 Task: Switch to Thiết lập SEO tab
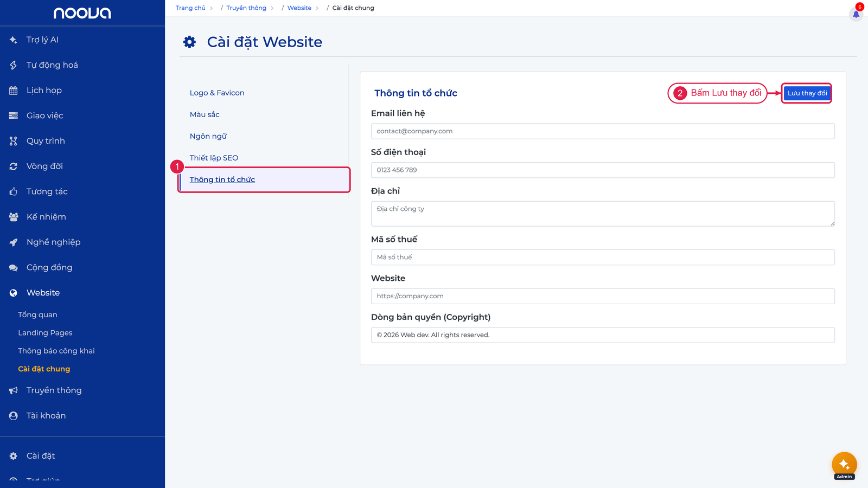point(214,158)
